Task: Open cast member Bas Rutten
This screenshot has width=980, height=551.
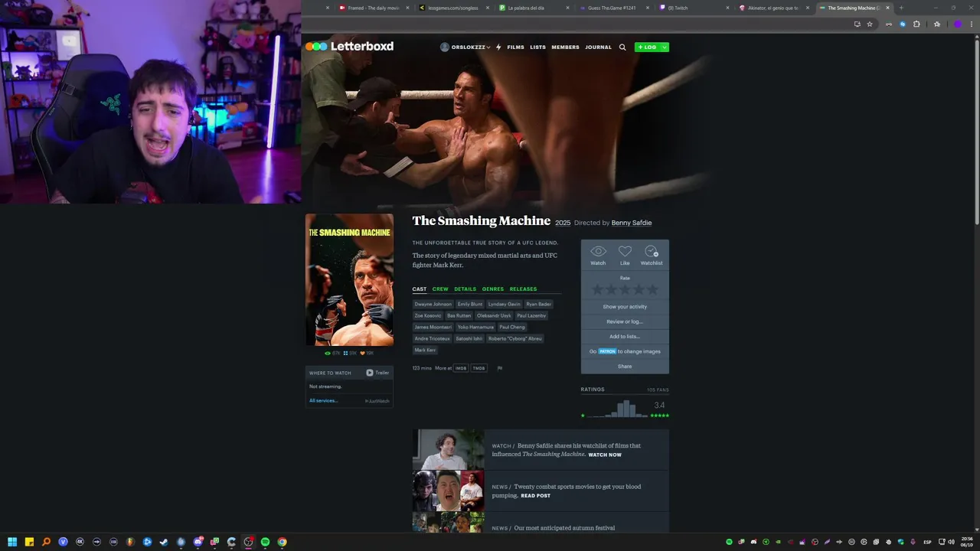Action: (459, 315)
